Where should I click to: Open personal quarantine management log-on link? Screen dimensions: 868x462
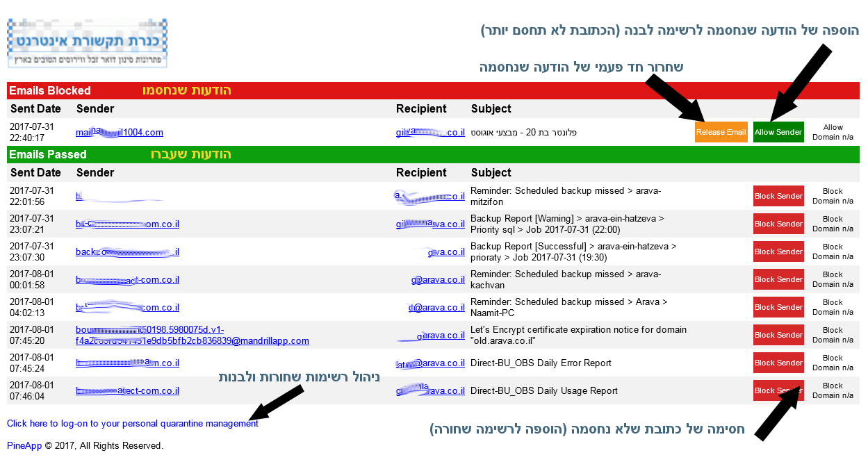point(133,423)
